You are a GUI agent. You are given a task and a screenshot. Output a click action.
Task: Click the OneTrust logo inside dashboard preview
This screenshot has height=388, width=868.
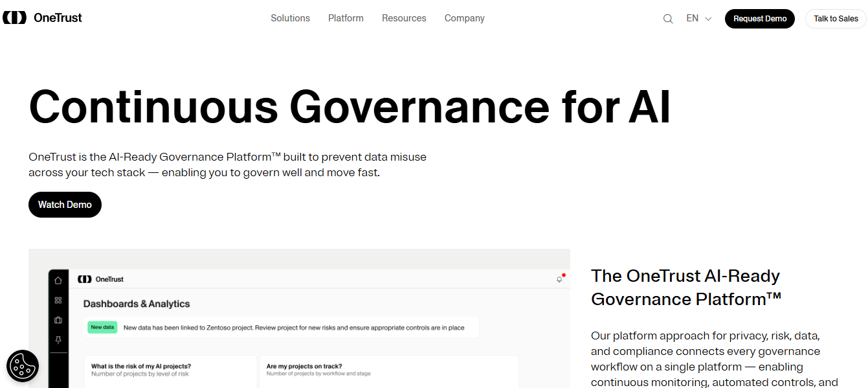(x=100, y=279)
